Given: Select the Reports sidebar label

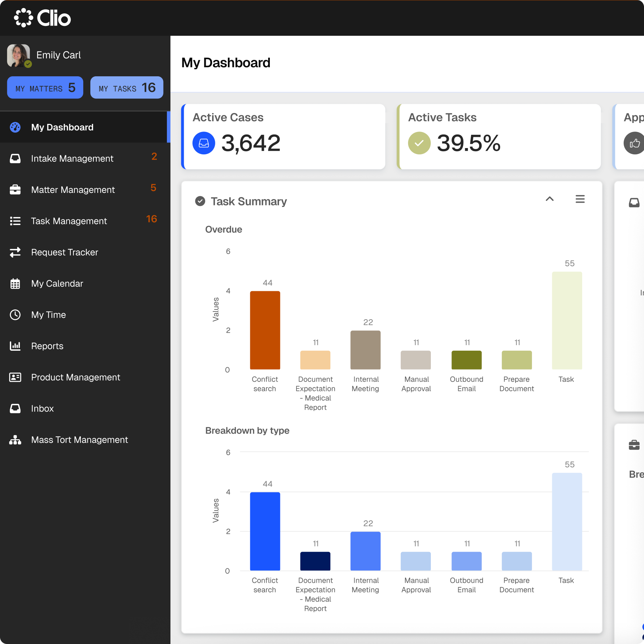Looking at the screenshot, I should (x=47, y=346).
